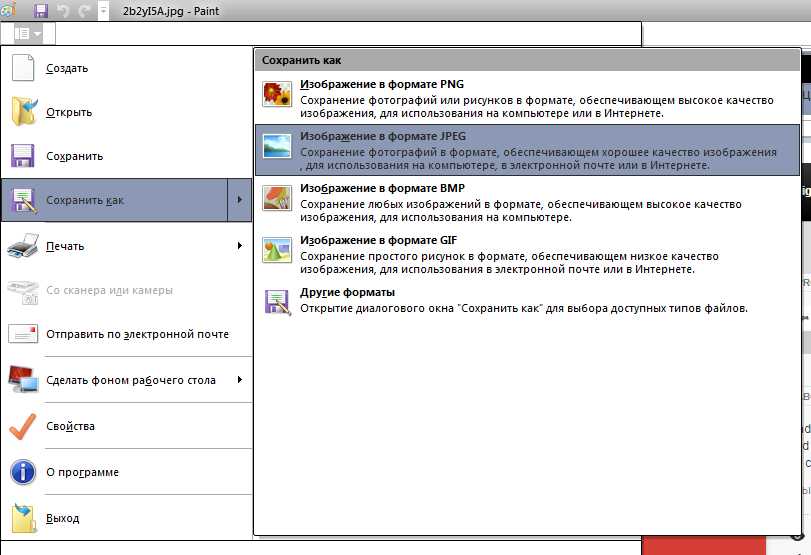811x555 pixels.
Task: Choose Выход to quit Paint
Action: pos(126,518)
